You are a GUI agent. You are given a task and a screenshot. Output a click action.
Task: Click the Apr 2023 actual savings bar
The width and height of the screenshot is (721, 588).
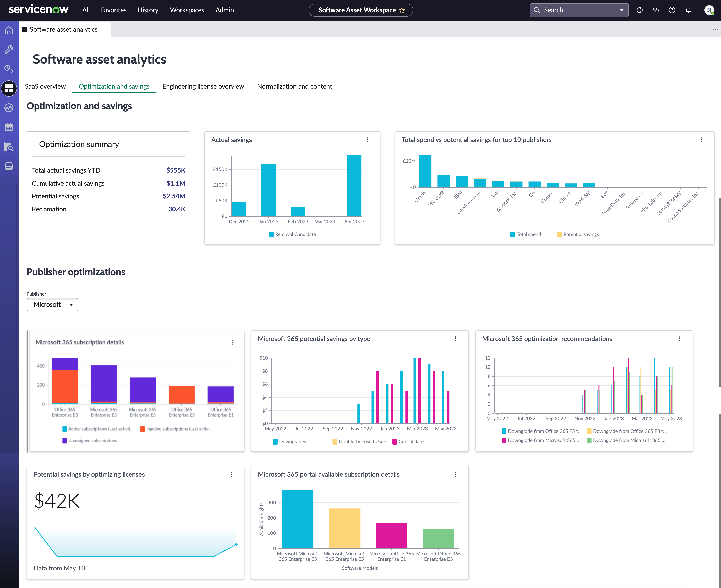[x=354, y=186]
